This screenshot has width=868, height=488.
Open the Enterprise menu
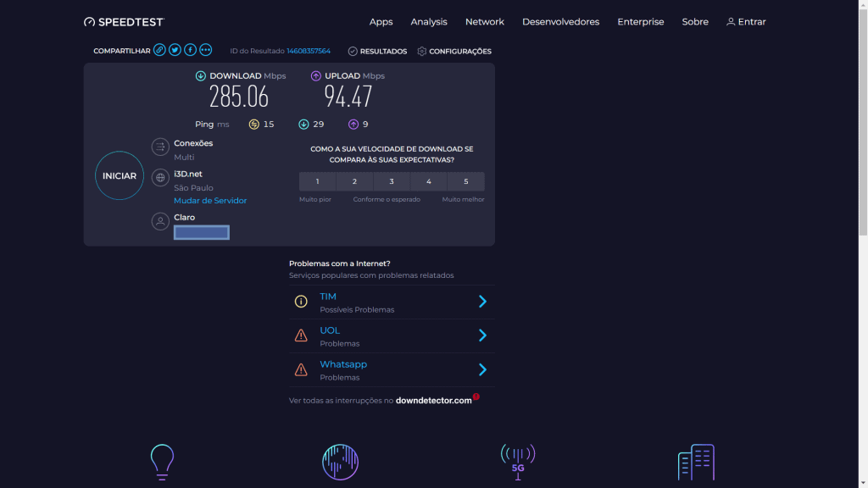(641, 22)
